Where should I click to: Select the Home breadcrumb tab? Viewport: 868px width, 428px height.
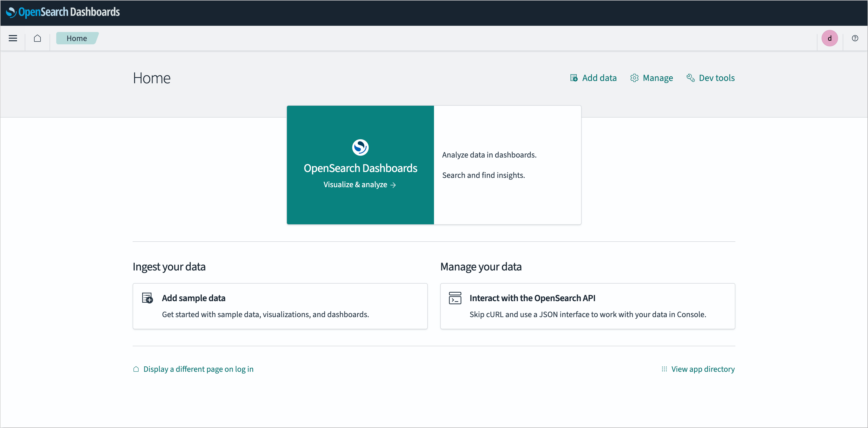click(x=77, y=38)
